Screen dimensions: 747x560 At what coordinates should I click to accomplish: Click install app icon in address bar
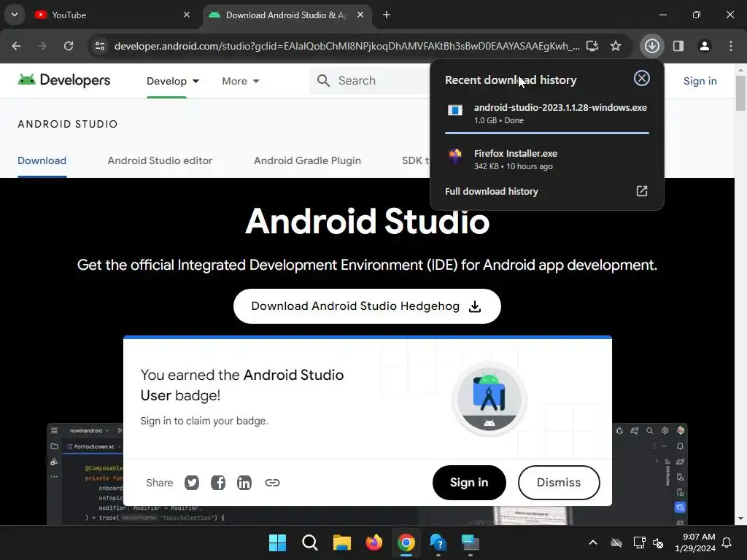coord(592,46)
